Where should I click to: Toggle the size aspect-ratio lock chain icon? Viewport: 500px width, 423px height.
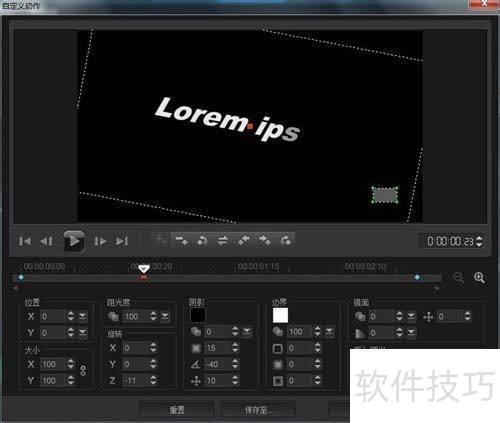pos(83,371)
